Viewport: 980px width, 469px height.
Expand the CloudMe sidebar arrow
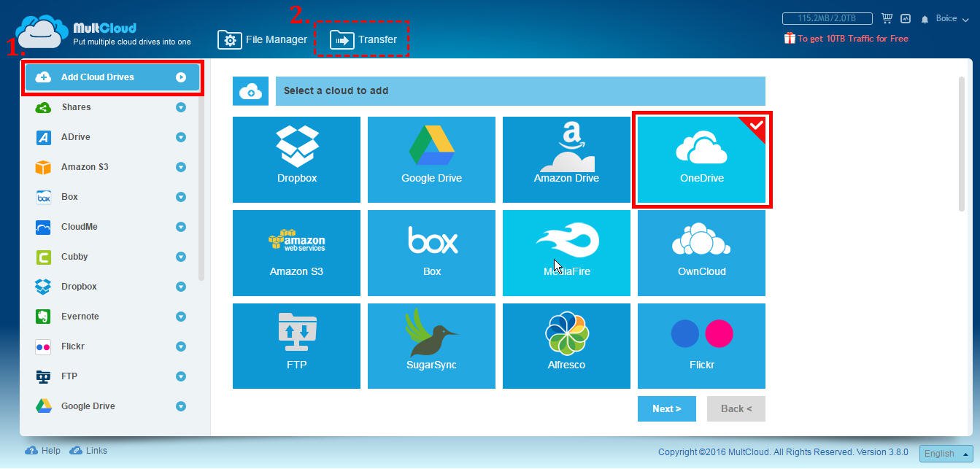pos(181,227)
